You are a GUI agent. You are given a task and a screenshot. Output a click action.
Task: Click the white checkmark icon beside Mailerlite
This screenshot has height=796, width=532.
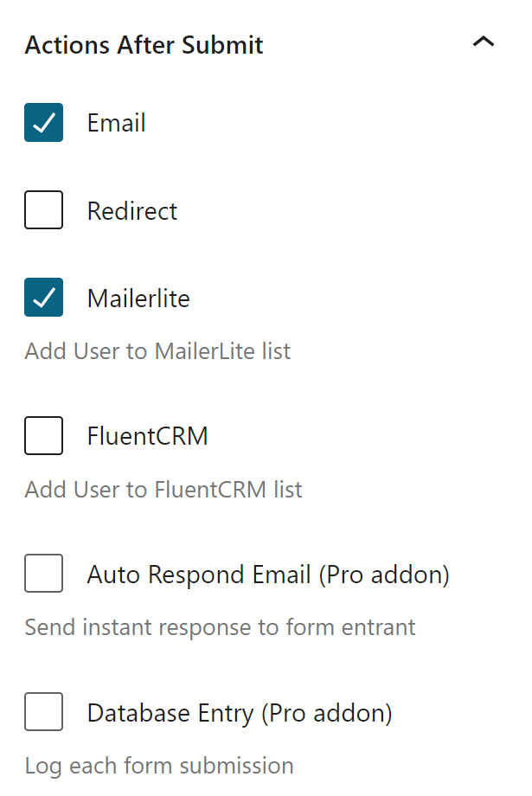click(x=43, y=298)
